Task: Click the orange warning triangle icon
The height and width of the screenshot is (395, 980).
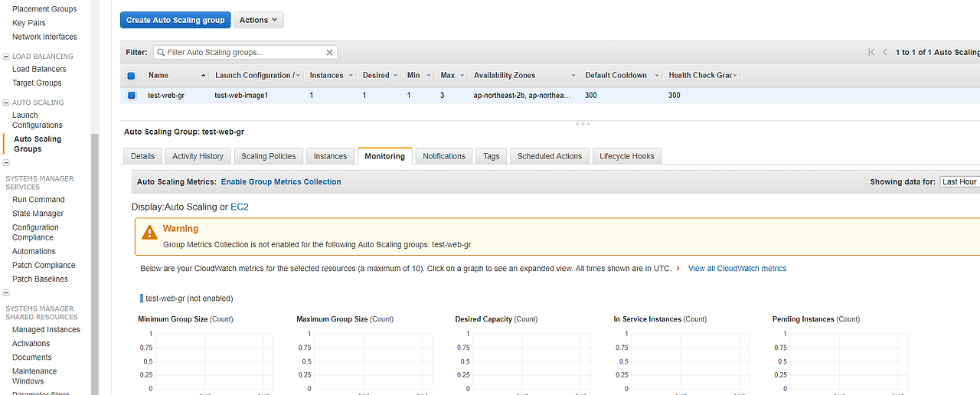Action: tap(149, 233)
